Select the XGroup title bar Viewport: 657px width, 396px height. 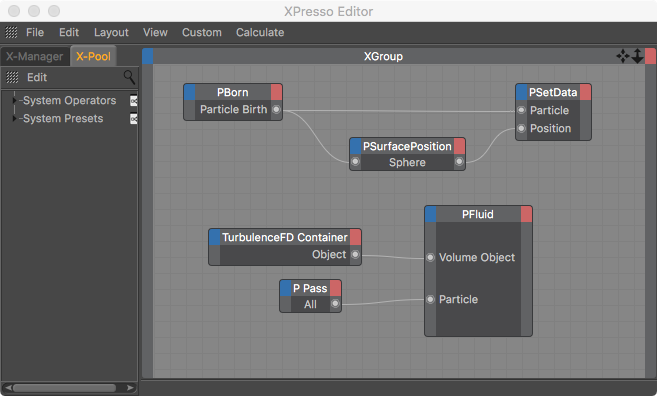(x=383, y=56)
